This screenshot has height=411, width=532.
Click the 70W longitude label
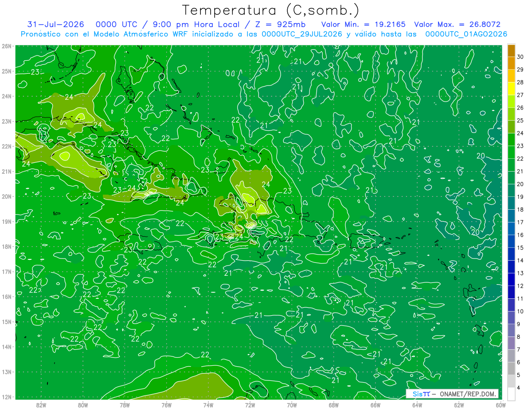[x=292, y=405]
